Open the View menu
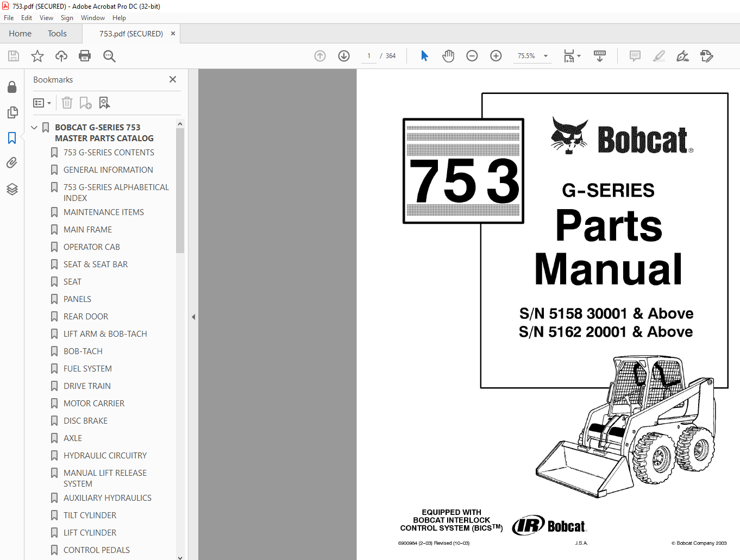740x560 pixels. coord(46,18)
